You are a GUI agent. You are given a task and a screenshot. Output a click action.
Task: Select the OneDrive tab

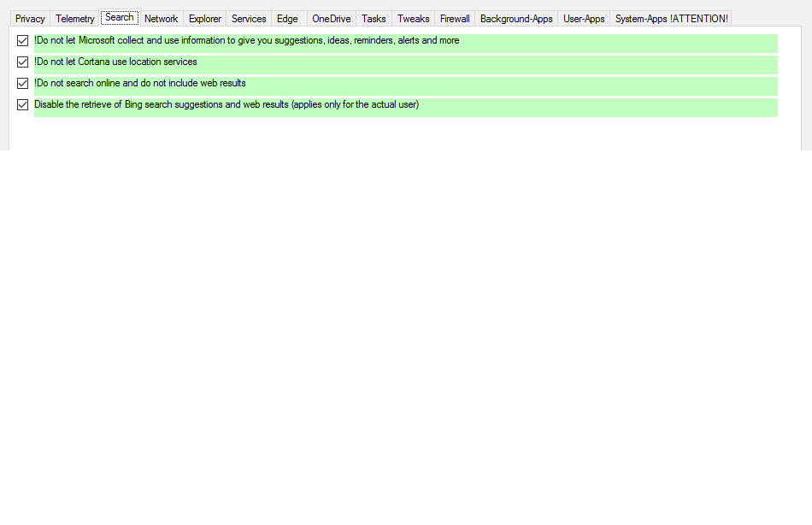332,19
